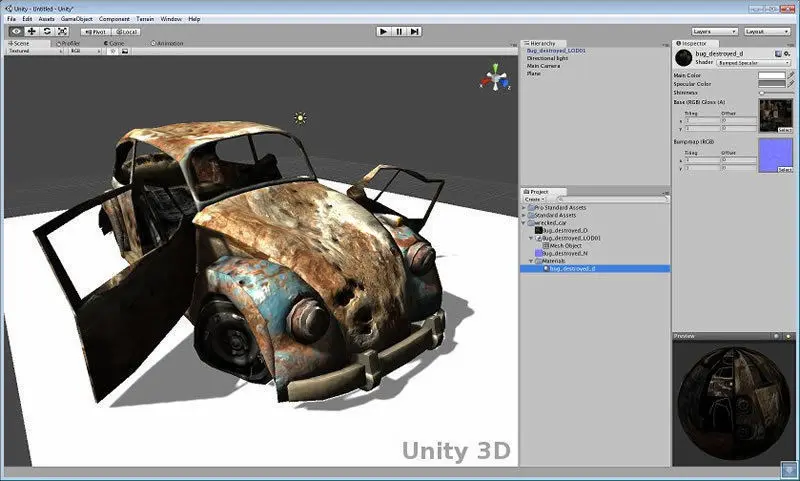Select Bug_destroyed_D texture asset
This screenshot has width=800, height=481.
click(561, 231)
